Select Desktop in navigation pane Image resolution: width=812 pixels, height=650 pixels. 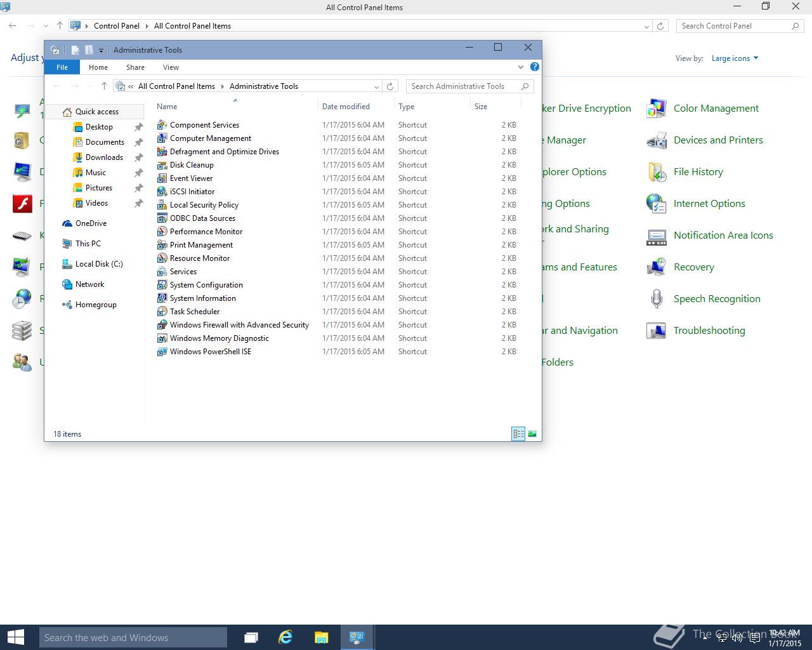(x=99, y=127)
